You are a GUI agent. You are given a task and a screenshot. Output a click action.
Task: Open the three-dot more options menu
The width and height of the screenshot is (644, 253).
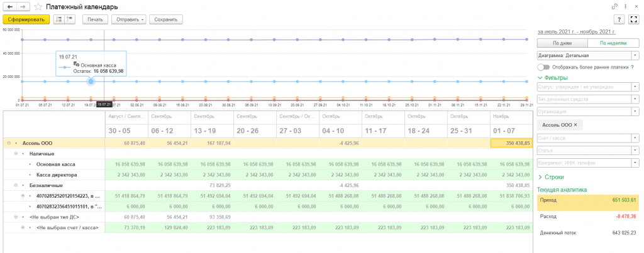tap(625, 6)
